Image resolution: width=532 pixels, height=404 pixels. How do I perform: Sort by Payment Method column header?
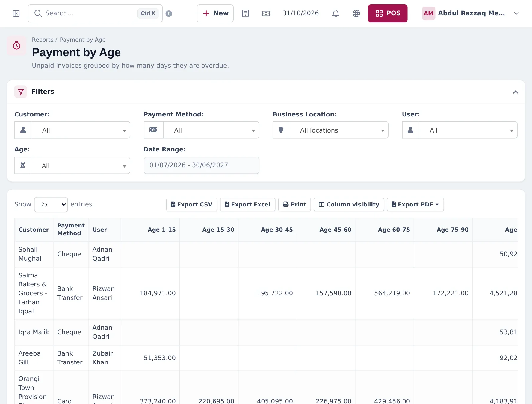(71, 230)
